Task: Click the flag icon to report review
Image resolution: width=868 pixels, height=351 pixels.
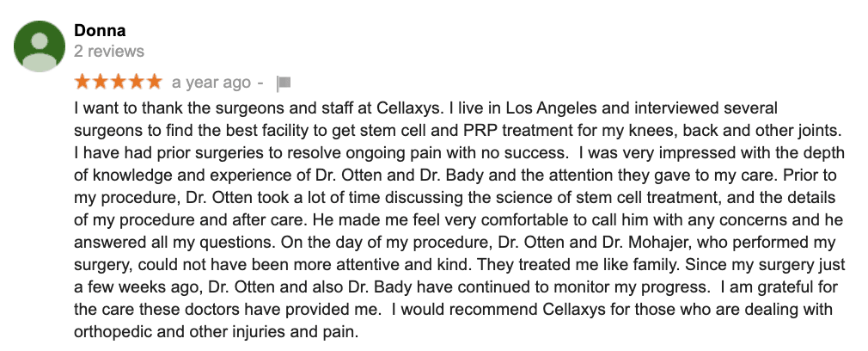Action: 284,83
